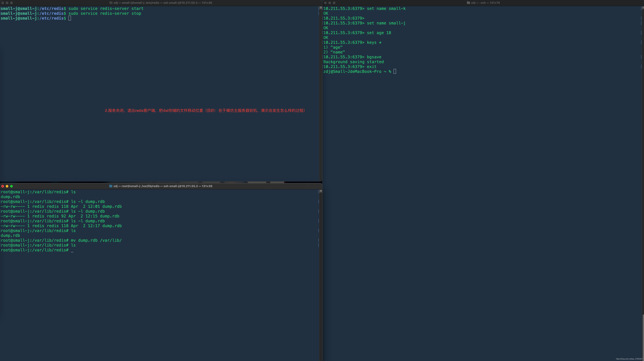
Task: Click the zdj@Small-JdeMacBook-Pro ~ % prompt
Action: click(x=360, y=71)
